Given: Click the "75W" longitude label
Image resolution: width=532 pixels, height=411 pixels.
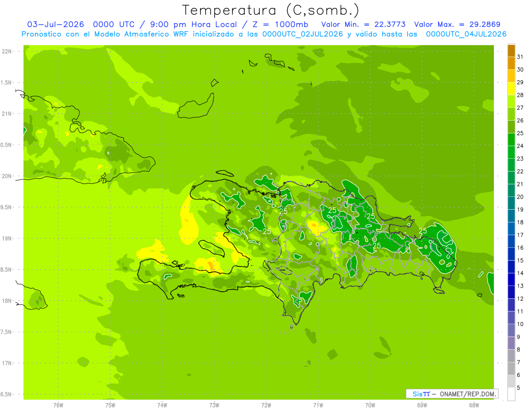Looking at the screenshot, I should coord(110,405).
